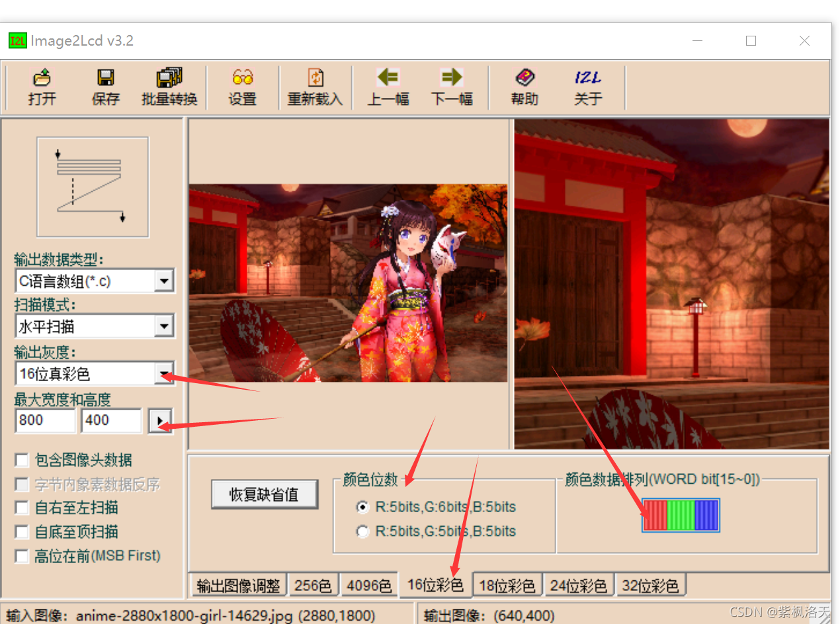
Task: Expand the 扫描模式 dropdown
Action: click(163, 326)
